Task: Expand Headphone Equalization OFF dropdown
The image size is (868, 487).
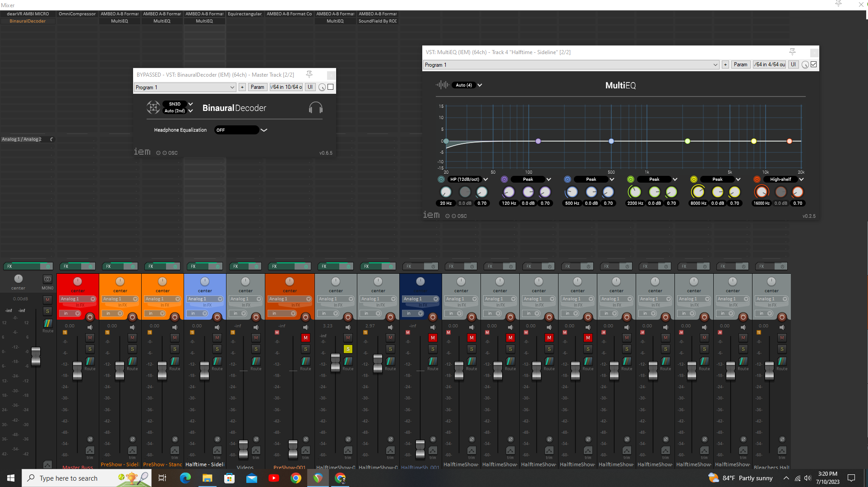Action: [241, 130]
